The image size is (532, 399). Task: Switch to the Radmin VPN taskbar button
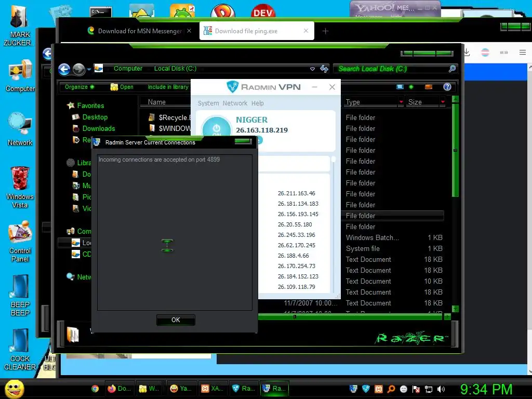[244, 389]
